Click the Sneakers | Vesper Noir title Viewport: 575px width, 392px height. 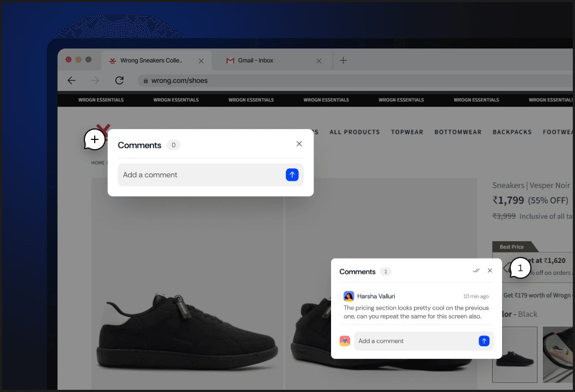[531, 185]
